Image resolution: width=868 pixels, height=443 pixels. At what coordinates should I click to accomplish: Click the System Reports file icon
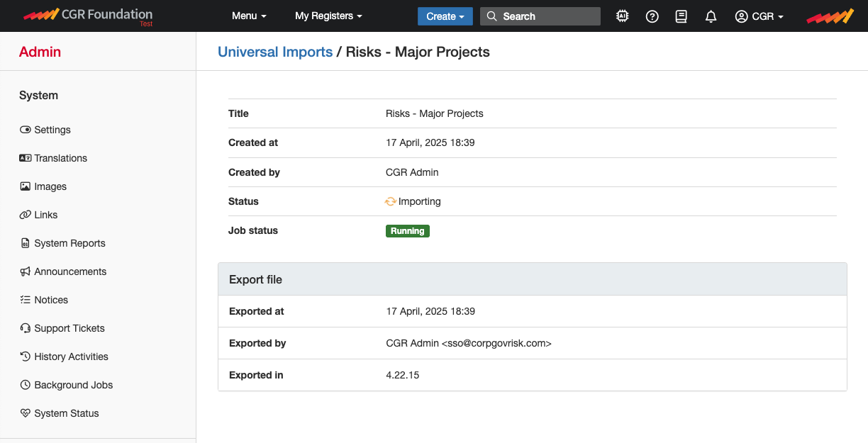click(26, 243)
